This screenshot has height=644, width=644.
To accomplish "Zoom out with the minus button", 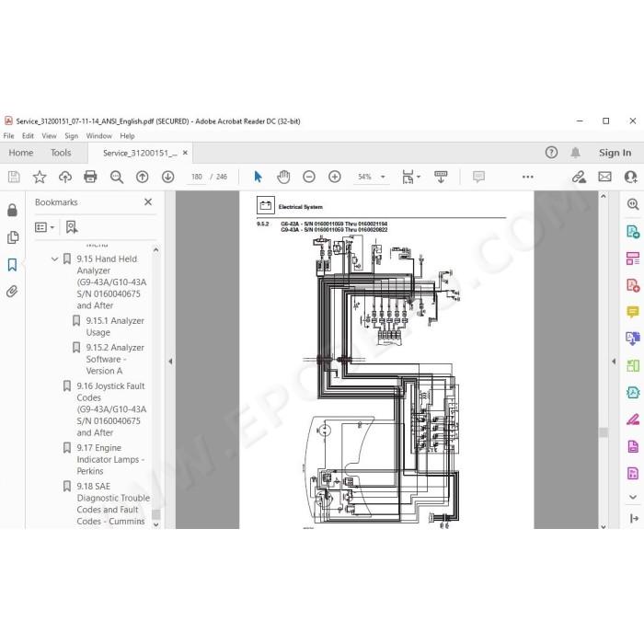I will pos(309,177).
